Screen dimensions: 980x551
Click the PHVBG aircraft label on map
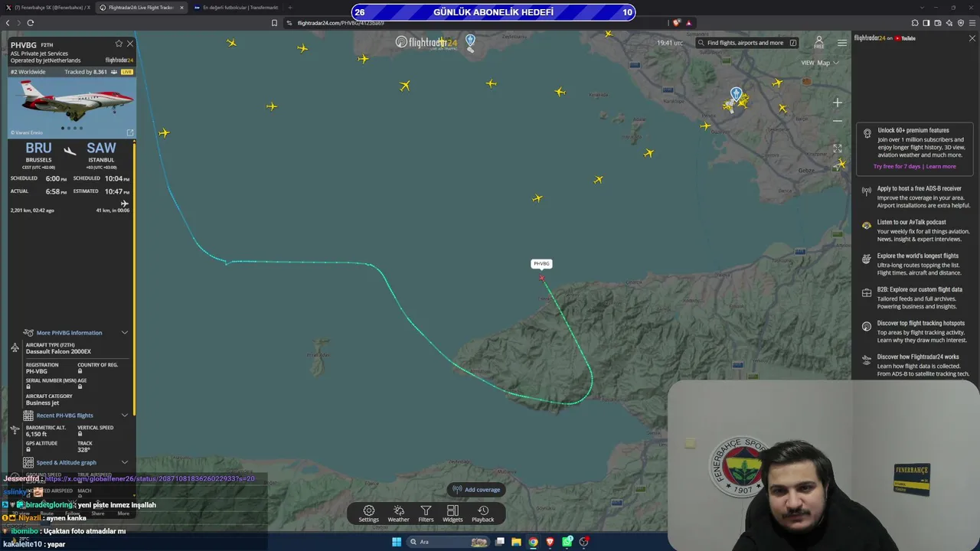[541, 264]
